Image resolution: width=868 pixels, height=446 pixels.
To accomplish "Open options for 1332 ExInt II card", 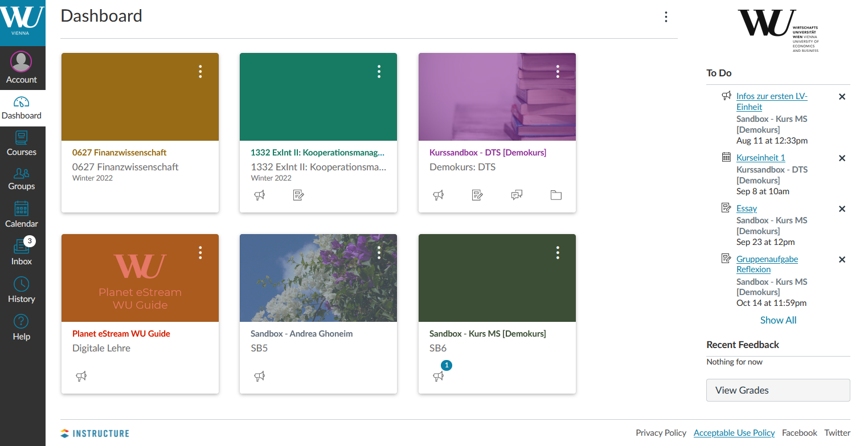I will tap(379, 71).
